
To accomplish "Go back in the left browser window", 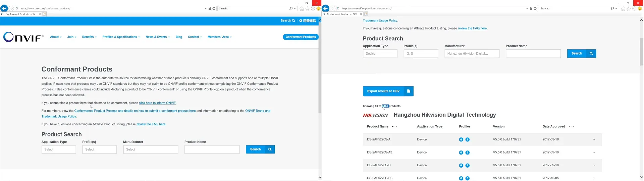I will coord(4,8).
